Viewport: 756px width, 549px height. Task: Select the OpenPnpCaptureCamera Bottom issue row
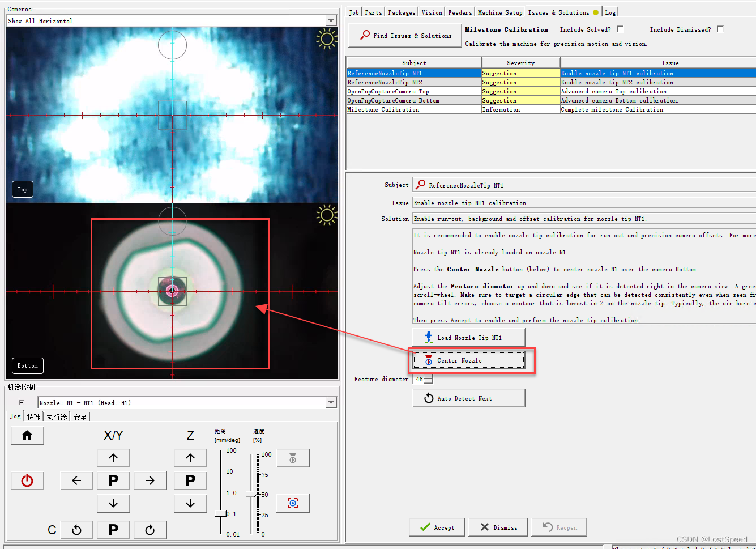click(551, 100)
